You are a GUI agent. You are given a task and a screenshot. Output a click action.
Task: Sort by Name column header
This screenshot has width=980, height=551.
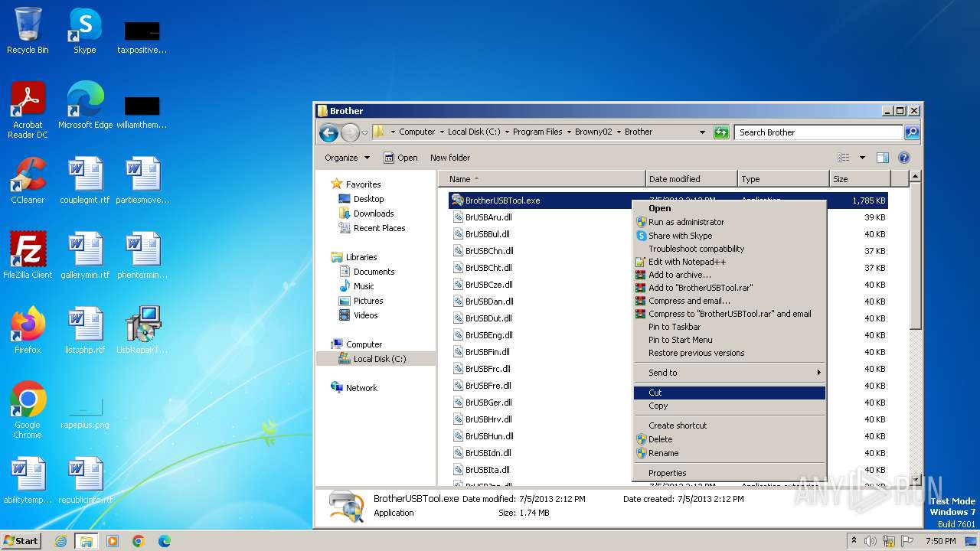point(542,179)
